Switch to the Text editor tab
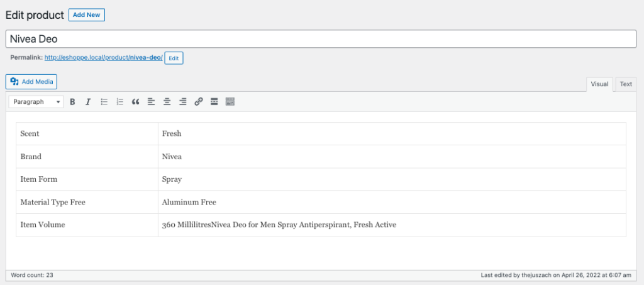This screenshot has width=644, height=285. click(x=626, y=84)
